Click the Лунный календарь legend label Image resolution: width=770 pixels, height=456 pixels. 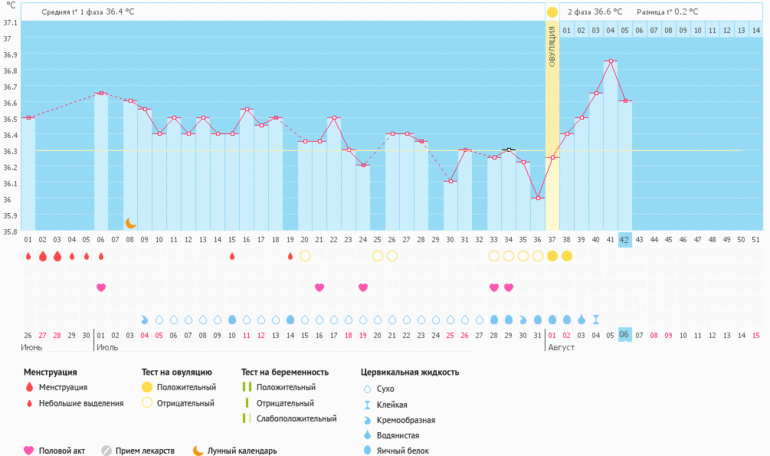point(242,450)
